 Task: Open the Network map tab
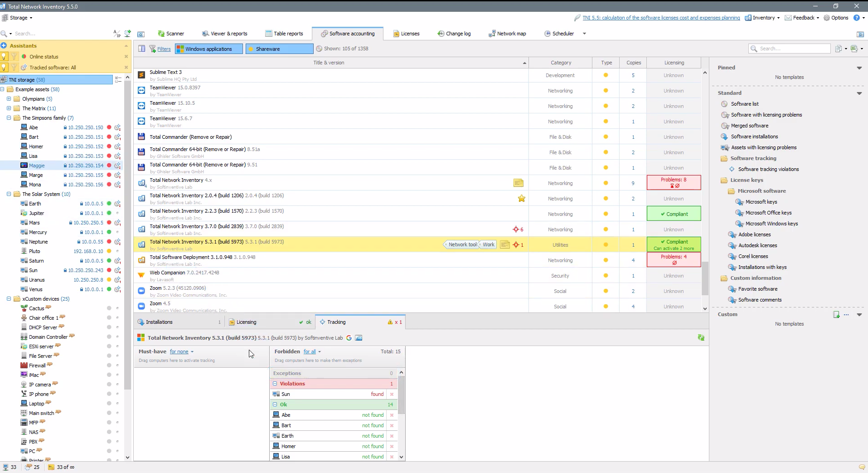point(507,34)
